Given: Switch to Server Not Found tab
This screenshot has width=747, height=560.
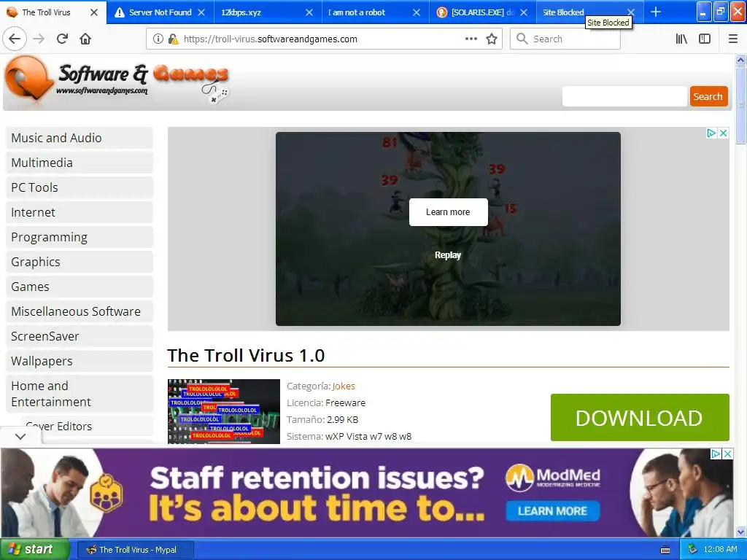Looking at the screenshot, I should (x=160, y=12).
